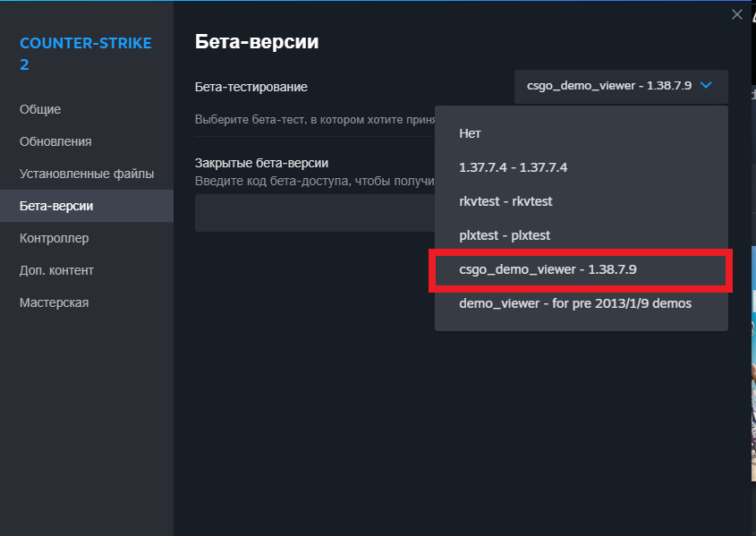Open the Доп. контент tab
The image size is (756, 536).
tap(87, 270)
